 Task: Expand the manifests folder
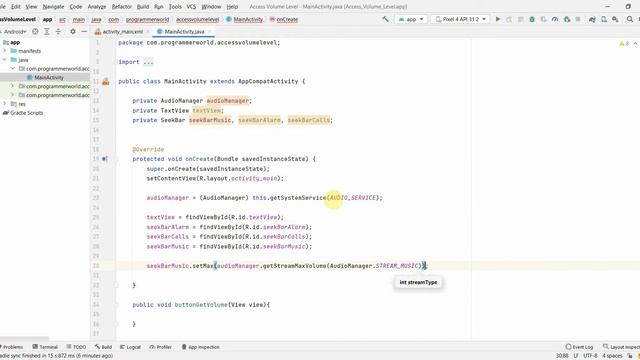(x=5, y=51)
